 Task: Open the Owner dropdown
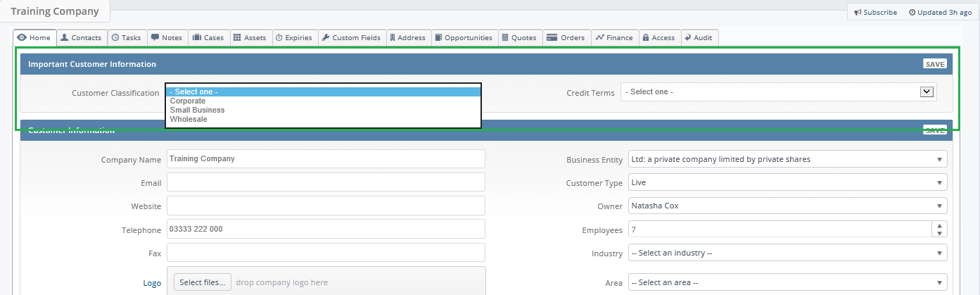point(787,206)
